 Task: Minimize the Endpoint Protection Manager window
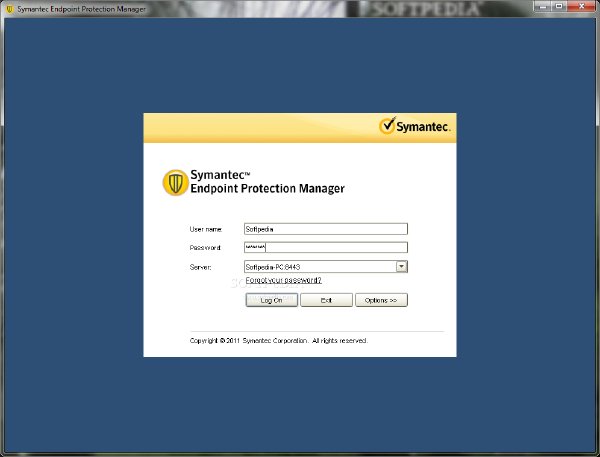542,6
